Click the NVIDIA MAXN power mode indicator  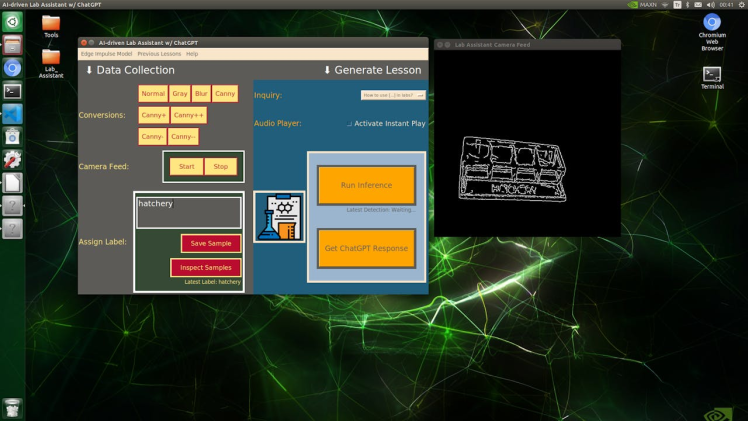pyautogui.click(x=642, y=5)
